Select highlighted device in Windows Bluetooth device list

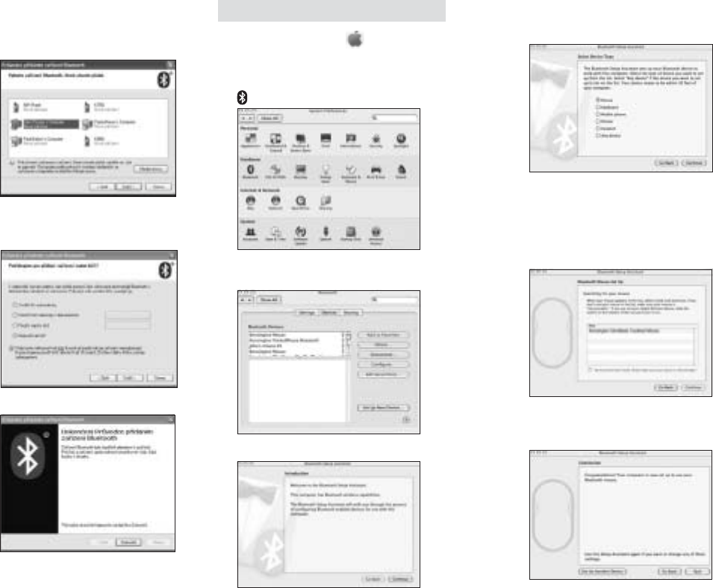45,124
